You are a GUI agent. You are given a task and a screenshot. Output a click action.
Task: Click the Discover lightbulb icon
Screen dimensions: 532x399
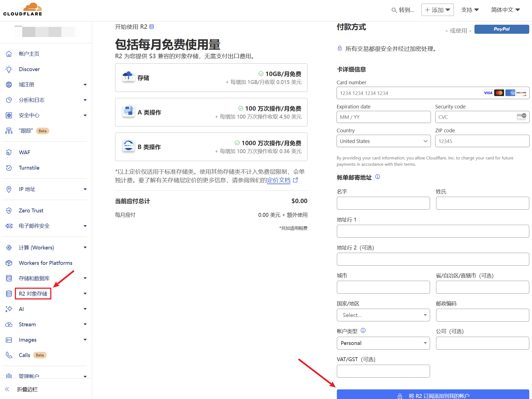pos(9,69)
